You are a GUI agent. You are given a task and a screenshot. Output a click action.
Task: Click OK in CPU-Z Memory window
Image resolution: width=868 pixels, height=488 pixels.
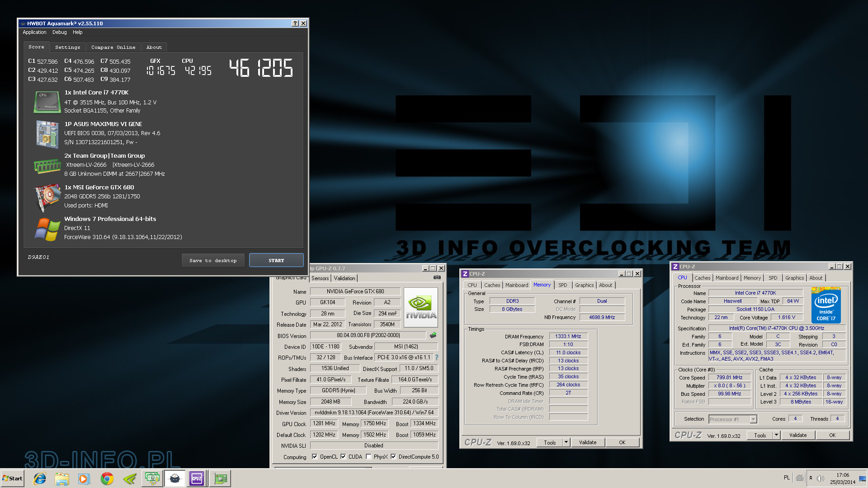coord(622,442)
